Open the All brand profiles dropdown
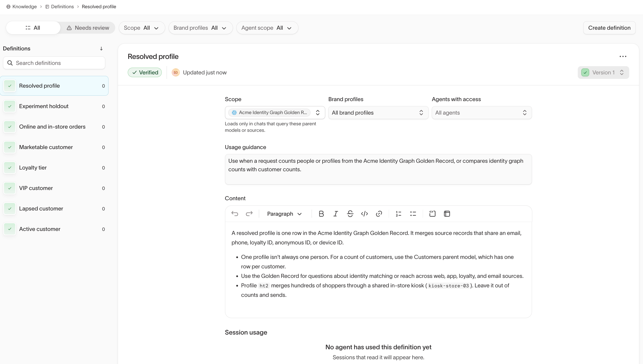 [x=378, y=113]
